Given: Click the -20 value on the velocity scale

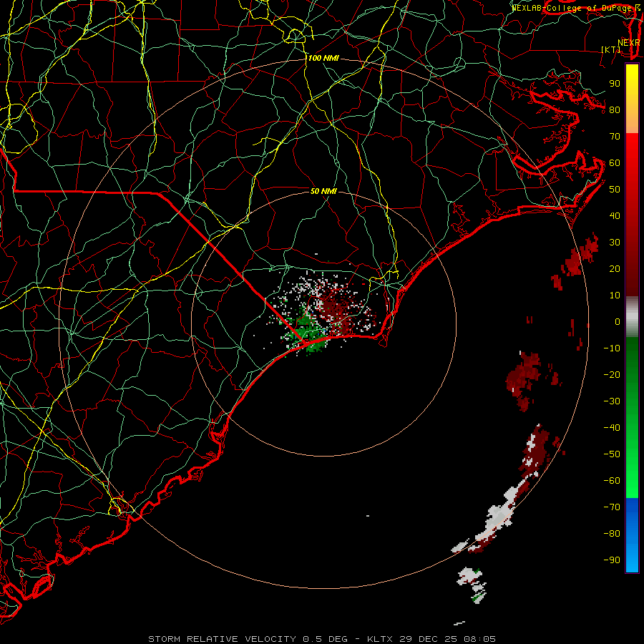Looking at the screenshot, I should tap(612, 374).
